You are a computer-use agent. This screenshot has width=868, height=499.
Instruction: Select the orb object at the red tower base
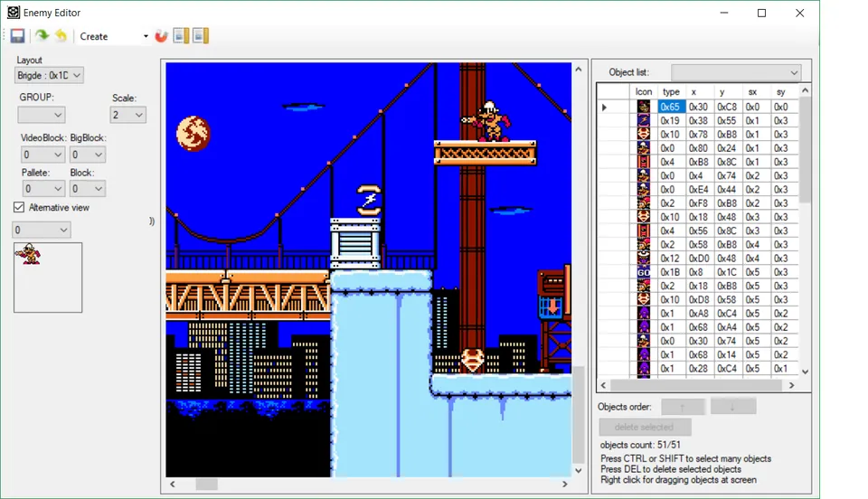point(473,360)
